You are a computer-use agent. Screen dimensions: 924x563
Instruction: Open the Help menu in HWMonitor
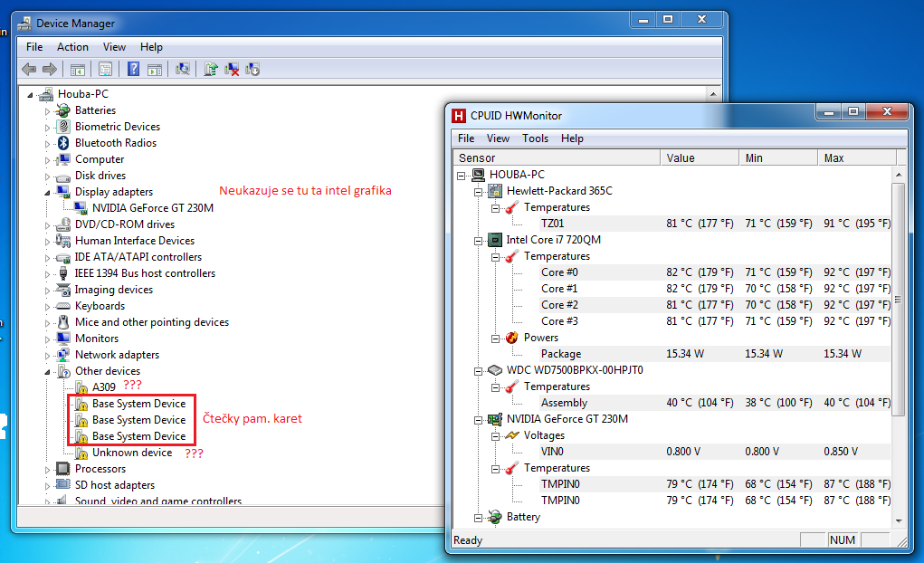[572, 138]
